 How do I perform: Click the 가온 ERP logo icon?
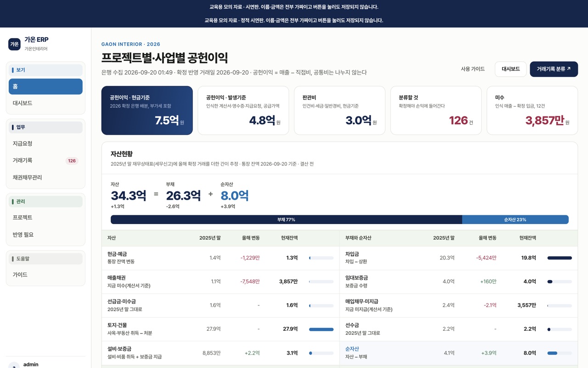tap(14, 44)
